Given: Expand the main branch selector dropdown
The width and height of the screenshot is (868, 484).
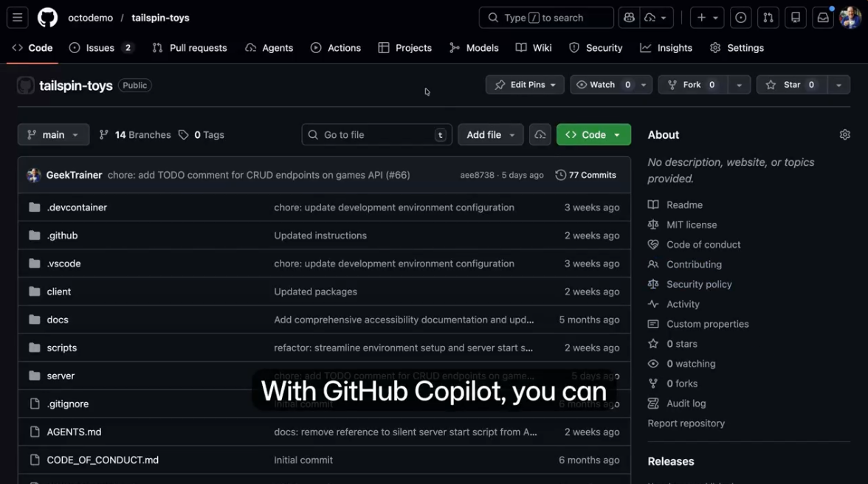Looking at the screenshot, I should click(x=53, y=135).
